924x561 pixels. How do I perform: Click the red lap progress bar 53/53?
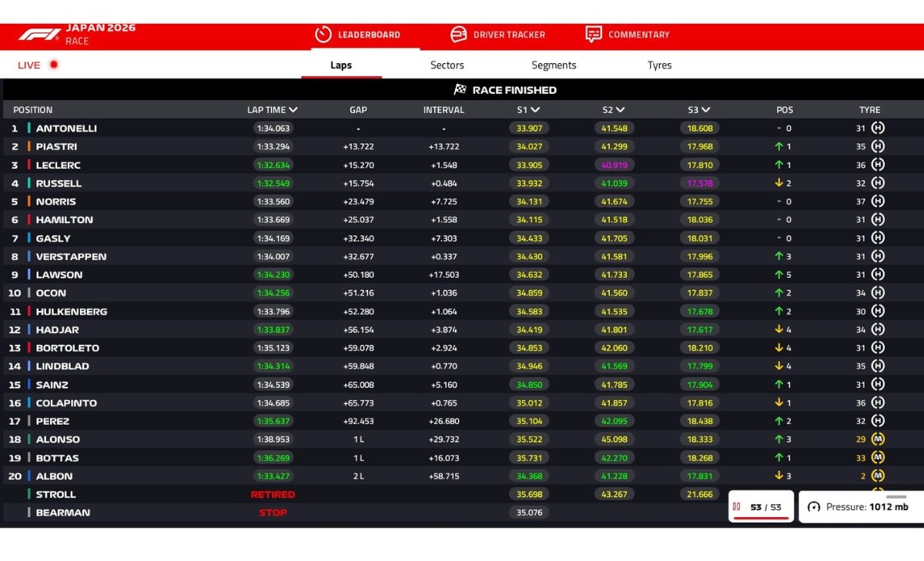[x=761, y=518]
